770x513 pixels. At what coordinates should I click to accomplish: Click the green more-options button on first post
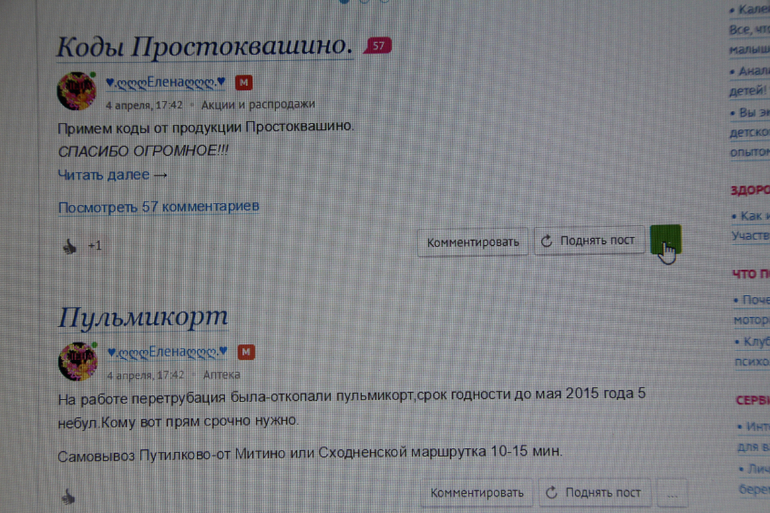pyautogui.click(x=665, y=241)
